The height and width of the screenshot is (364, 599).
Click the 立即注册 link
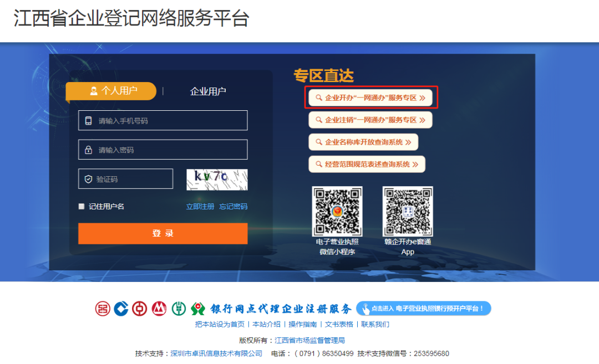[x=200, y=207]
